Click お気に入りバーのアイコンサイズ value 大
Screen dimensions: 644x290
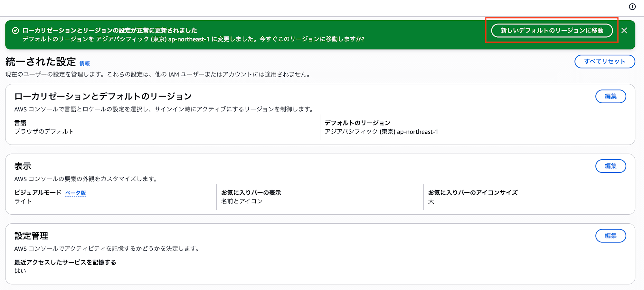tap(431, 201)
